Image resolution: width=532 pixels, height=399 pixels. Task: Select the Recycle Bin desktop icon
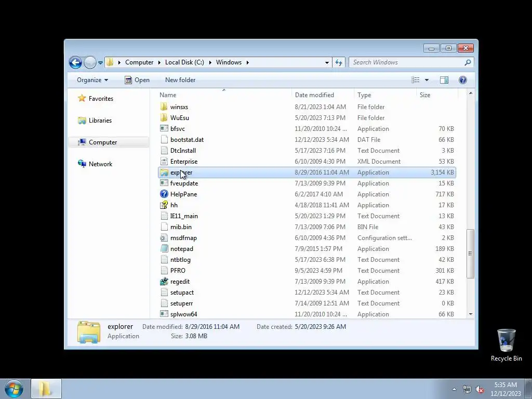(x=506, y=345)
